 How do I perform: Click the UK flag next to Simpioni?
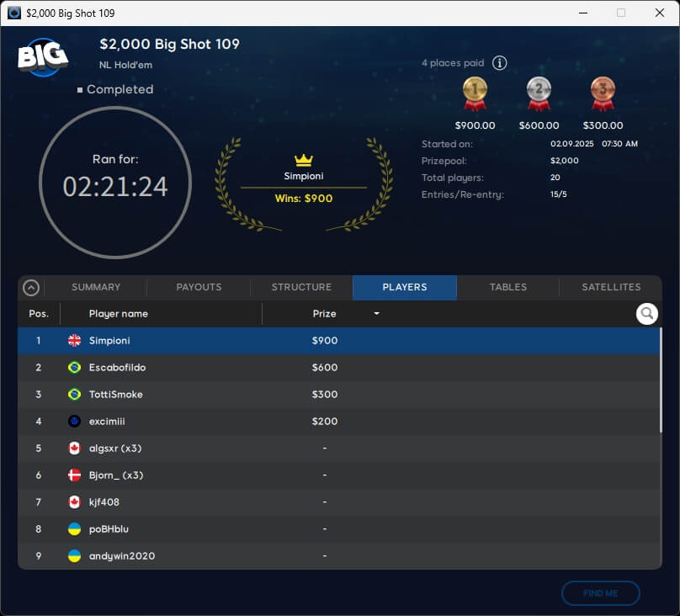[x=74, y=341]
